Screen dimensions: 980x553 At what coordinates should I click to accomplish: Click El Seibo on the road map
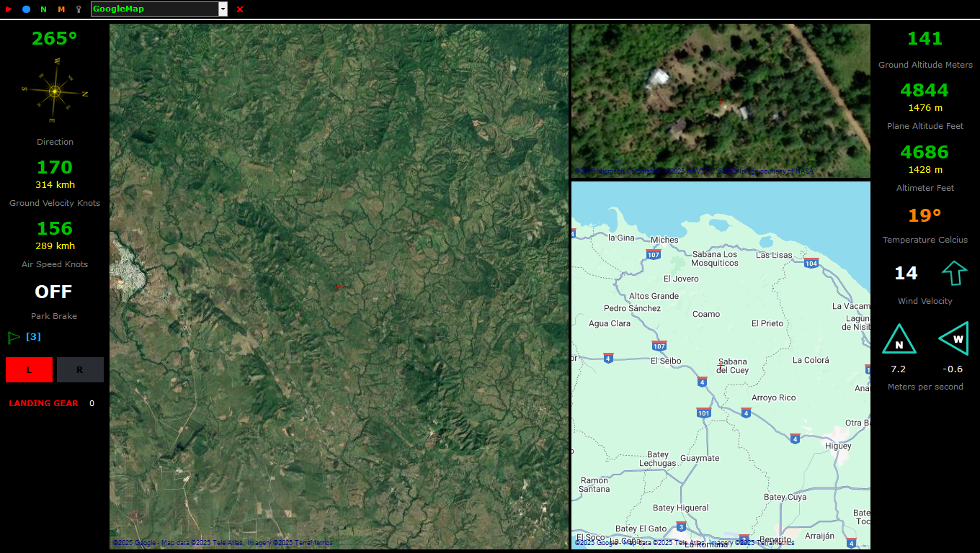coord(665,361)
